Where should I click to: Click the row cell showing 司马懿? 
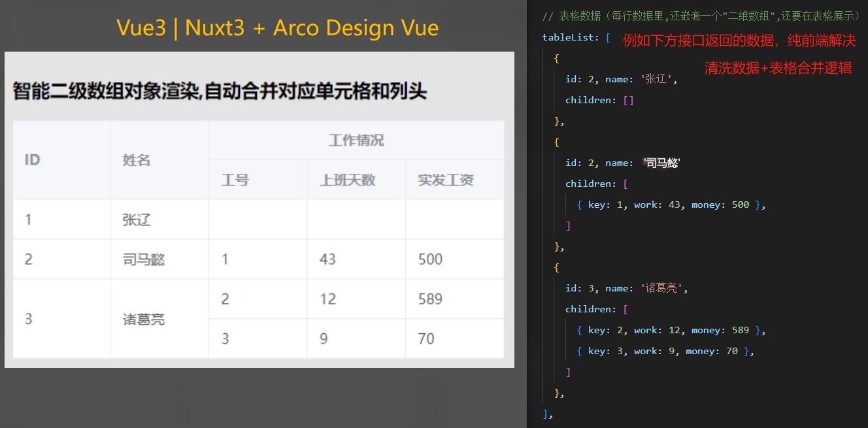(x=142, y=259)
